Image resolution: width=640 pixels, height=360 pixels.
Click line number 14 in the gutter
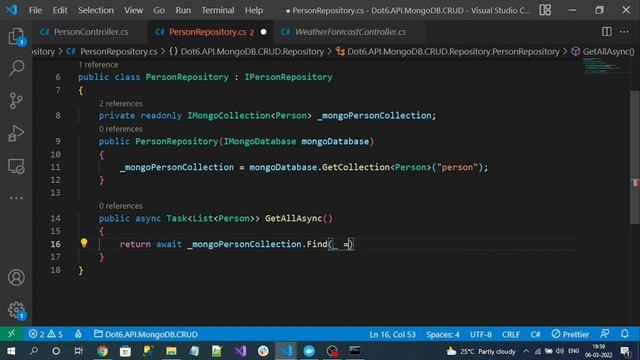56,218
